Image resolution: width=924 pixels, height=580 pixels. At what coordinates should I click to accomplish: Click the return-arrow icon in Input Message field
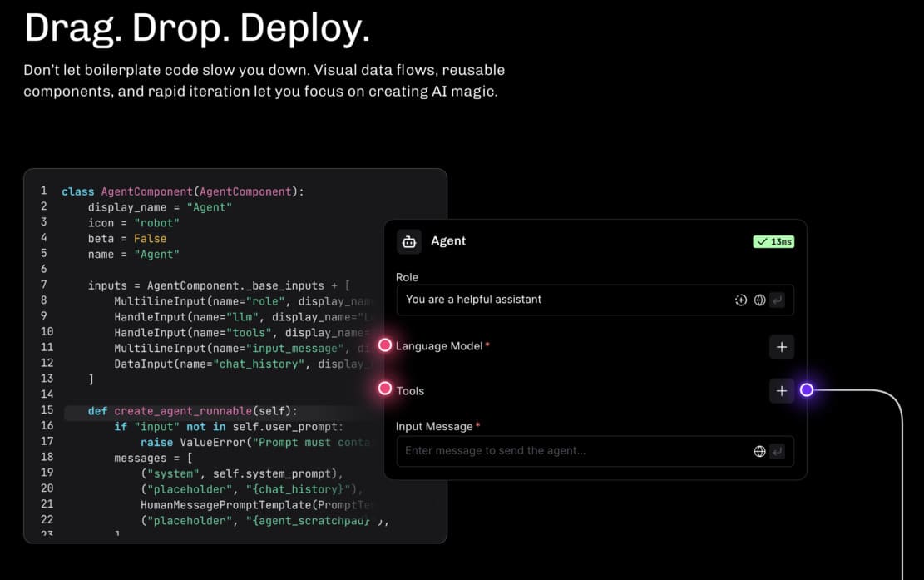click(778, 452)
